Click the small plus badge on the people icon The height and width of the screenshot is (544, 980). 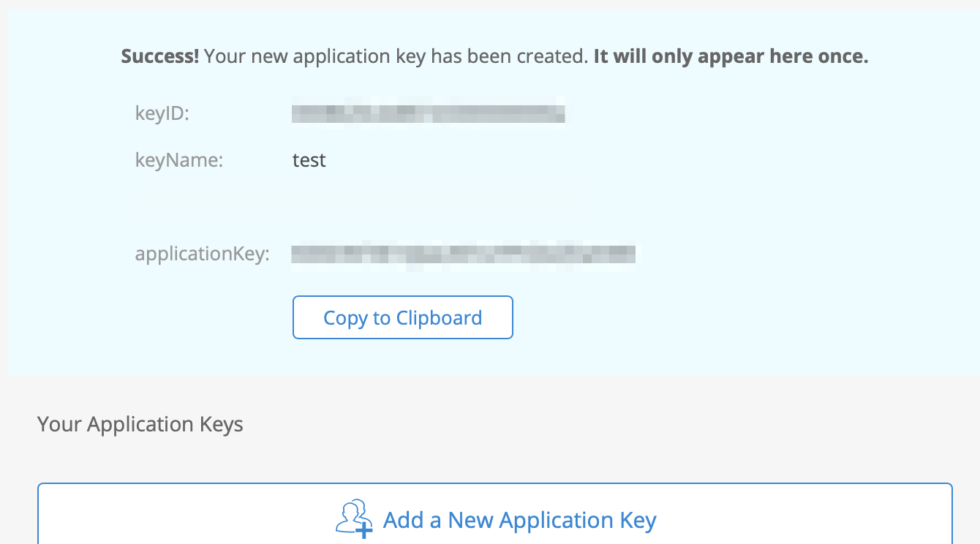[364, 530]
